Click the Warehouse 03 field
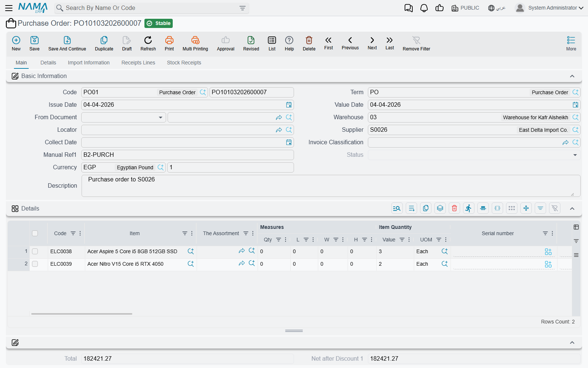588x368 pixels. pyautogui.click(x=474, y=117)
